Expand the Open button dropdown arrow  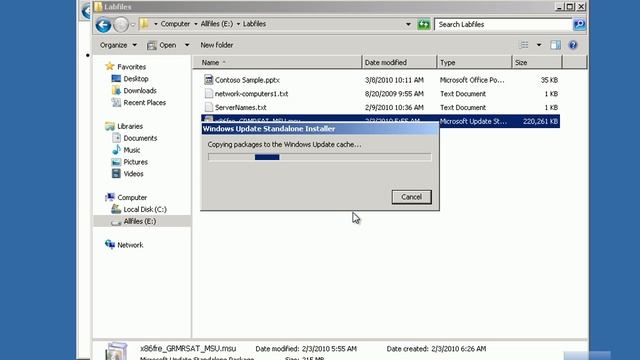tap(187, 45)
